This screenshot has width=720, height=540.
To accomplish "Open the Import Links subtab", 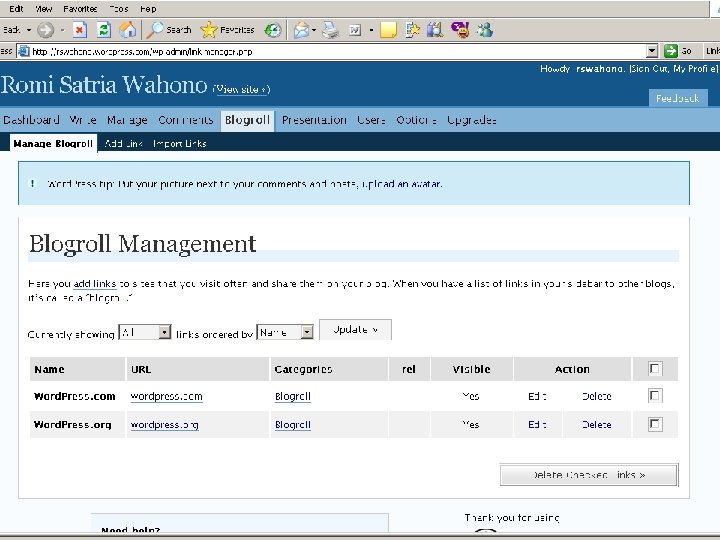I will [x=180, y=143].
